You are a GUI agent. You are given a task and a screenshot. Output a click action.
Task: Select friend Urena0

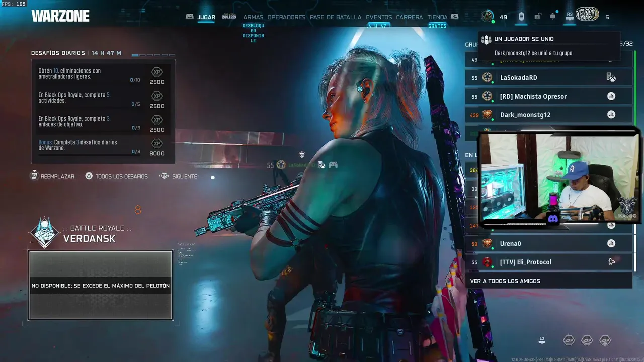point(548,244)
